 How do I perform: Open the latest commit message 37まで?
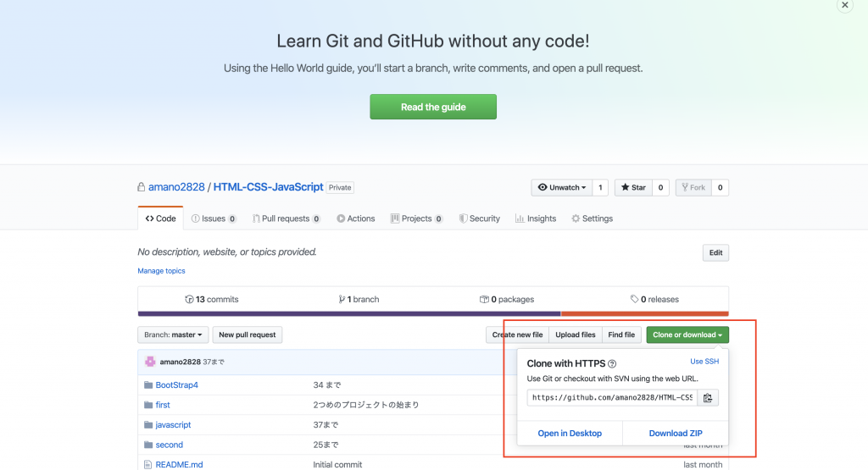click(x=213, y=362)
